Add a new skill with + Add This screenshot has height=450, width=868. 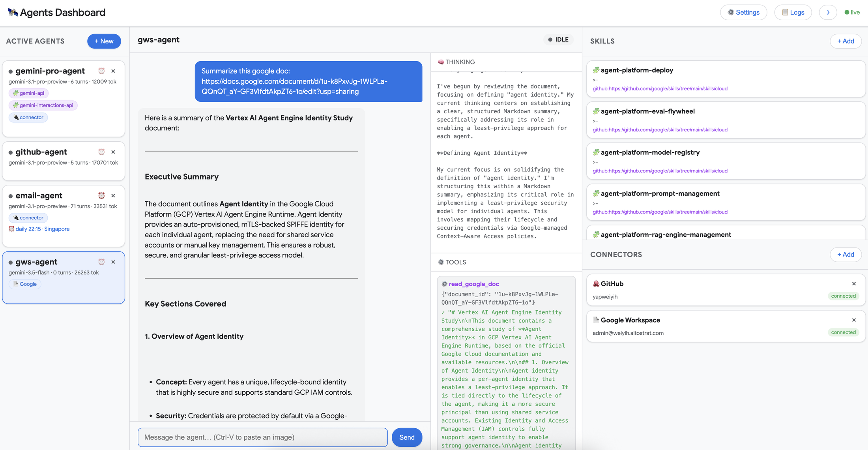click(846, 41)
